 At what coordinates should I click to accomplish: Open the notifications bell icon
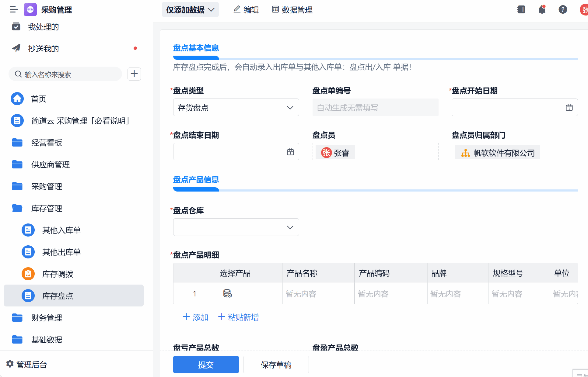click(542, 10)
